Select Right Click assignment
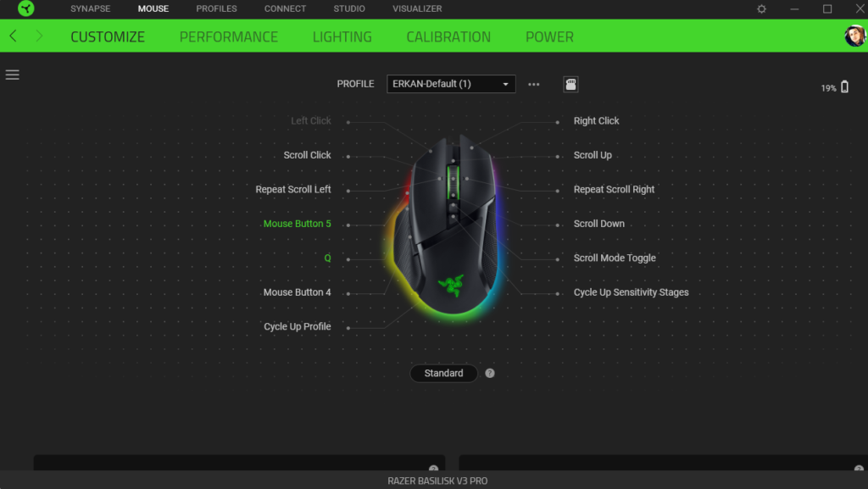The image size is (868, 489). point(596,120)
